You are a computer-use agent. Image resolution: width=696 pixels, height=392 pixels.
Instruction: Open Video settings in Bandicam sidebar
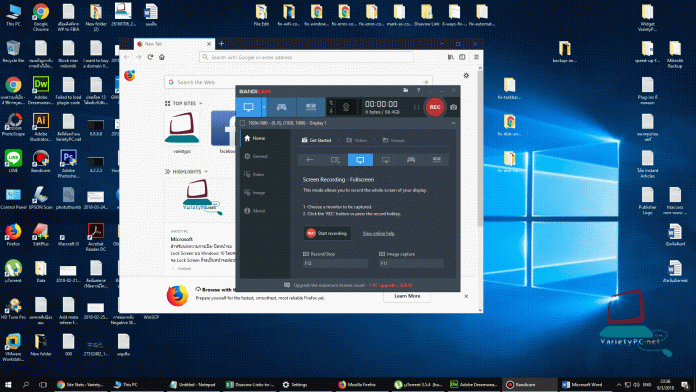click(265, 174)
